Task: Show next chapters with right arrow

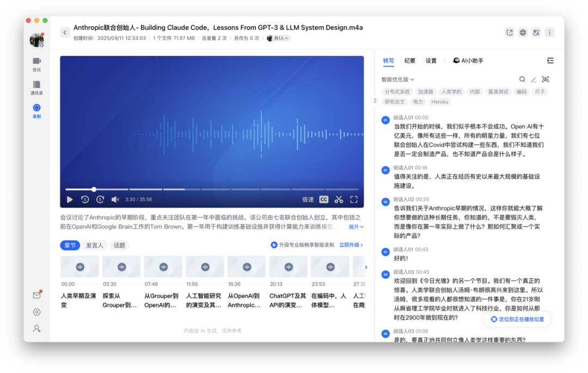Action: 366,267
